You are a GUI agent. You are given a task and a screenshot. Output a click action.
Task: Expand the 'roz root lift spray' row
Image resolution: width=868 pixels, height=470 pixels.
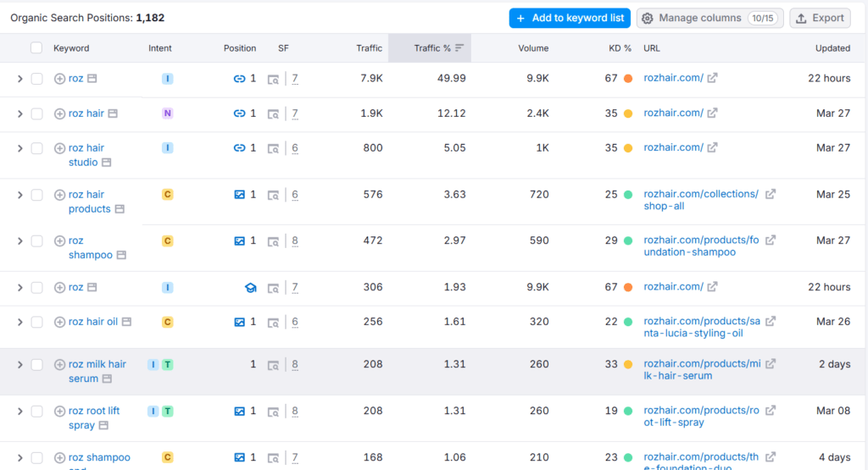(20, 411)
